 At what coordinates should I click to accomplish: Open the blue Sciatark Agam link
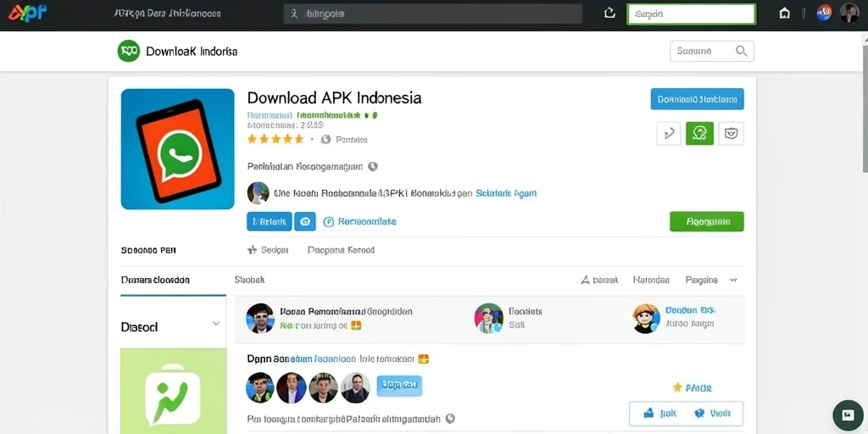pyautogui.click(x=506, y=193)
